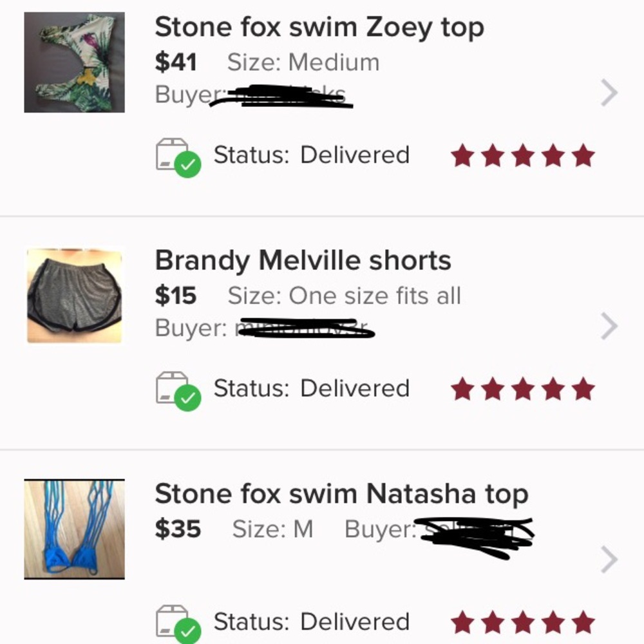Open the Brandy Melville shorts photo
This screenshot has width=644, height=644.
click(x=75, y=295)
